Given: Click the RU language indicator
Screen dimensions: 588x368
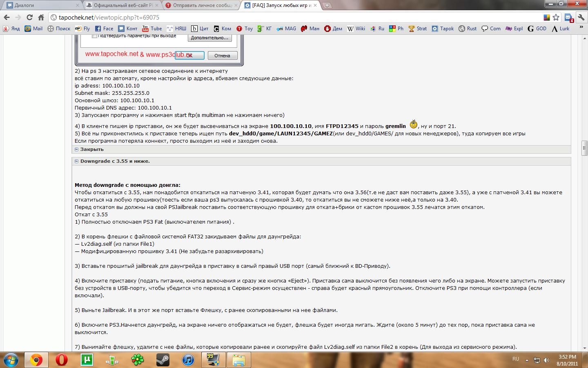Looking at the screenshot, I should [x=516, y=359].
